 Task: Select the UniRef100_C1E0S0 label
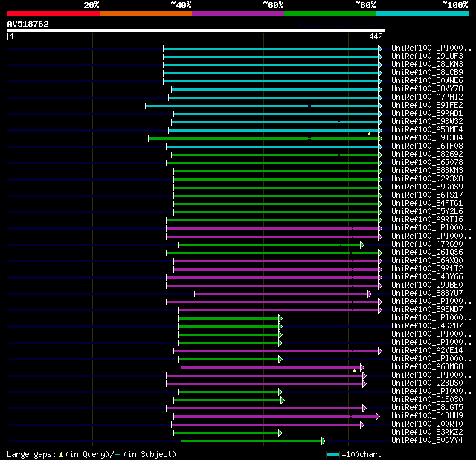(427, 400)
